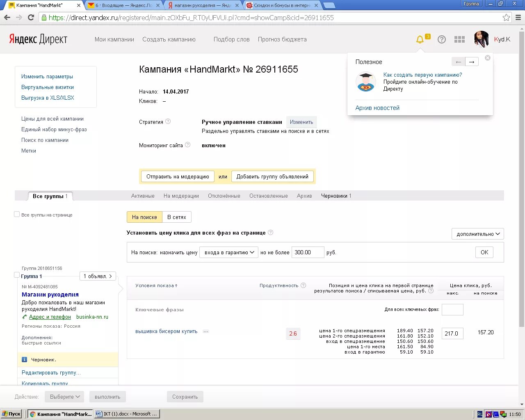The image size is (525, 420).
Task: Reload the page
Action: pyautogui.click(x=31, y=17)
